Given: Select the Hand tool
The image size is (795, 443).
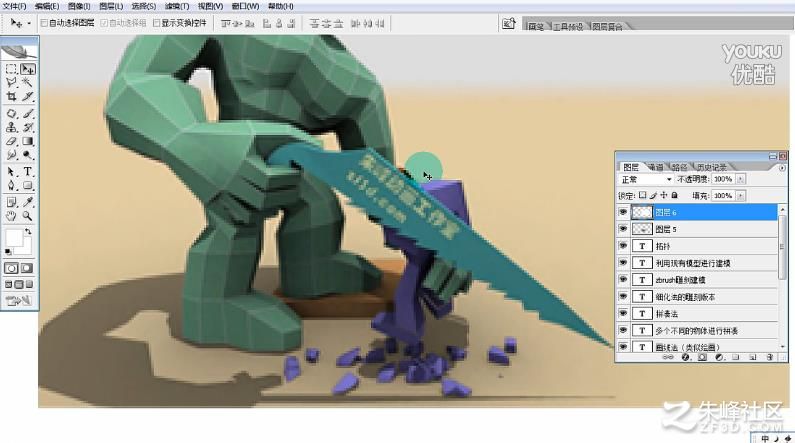Looking at the screenshot, I should click(x=11, y=216).
